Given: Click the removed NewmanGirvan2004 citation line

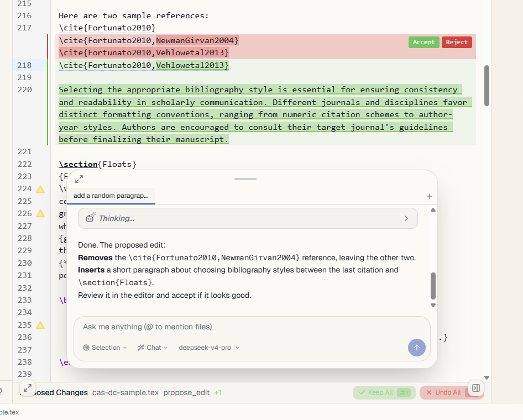Looking at the screenshot, I should (149, 40).
